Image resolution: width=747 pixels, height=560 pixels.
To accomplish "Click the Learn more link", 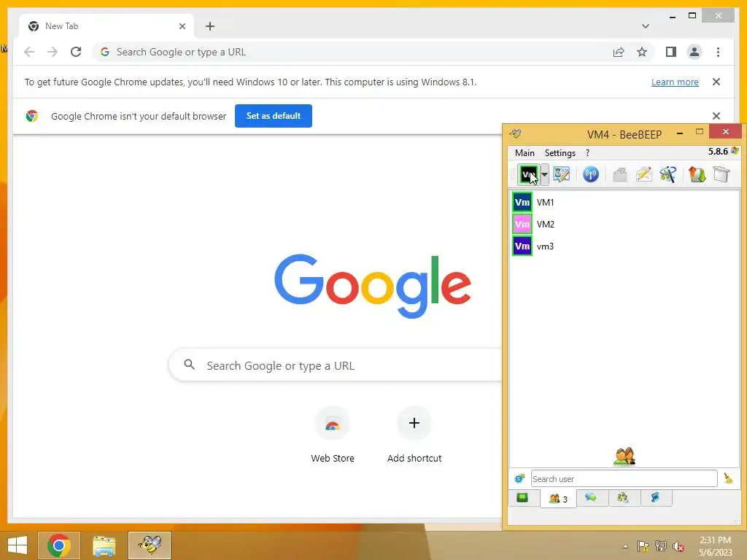I will 675,82.
